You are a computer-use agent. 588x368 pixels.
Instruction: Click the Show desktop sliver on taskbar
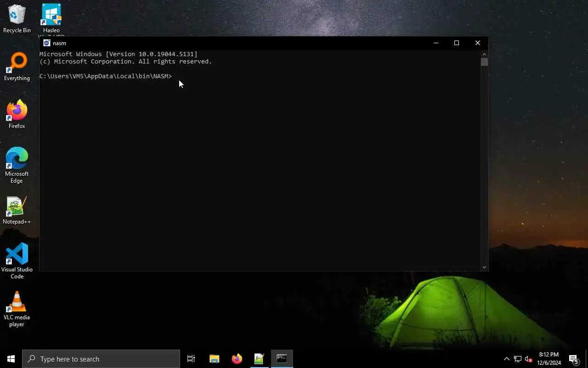587,359
